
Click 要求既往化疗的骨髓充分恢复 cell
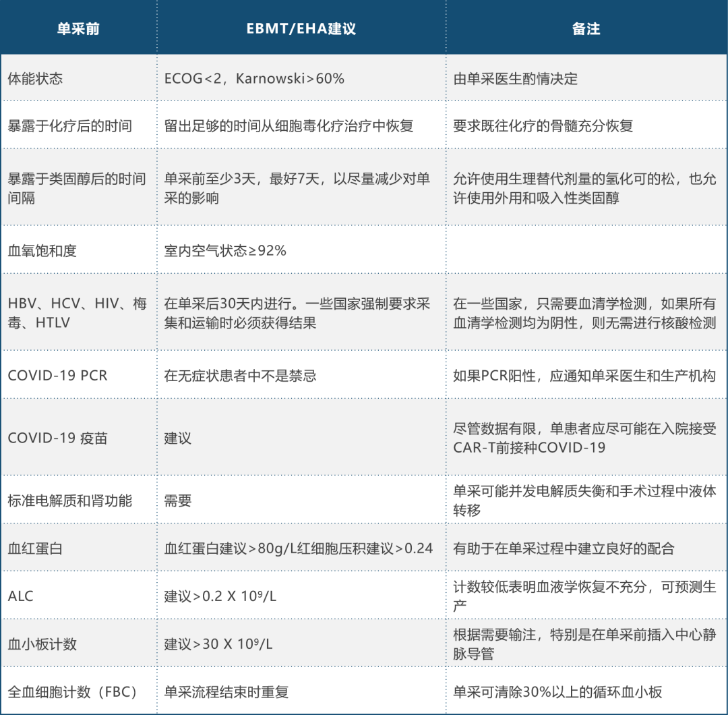543,126
